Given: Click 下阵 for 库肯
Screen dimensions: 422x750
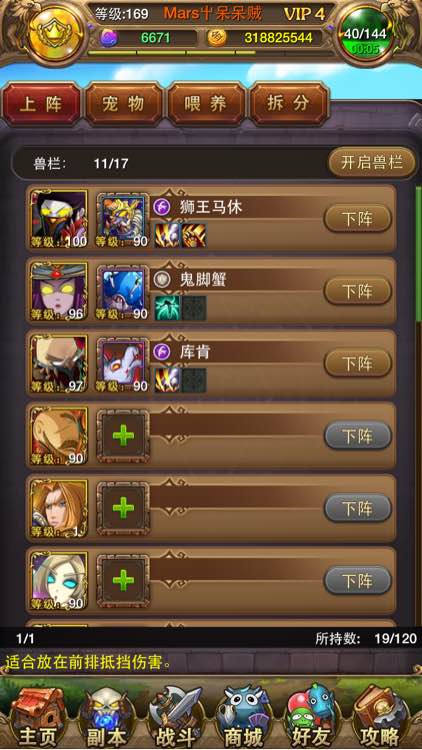Looking at the screenshot, I should pos(358,364).
